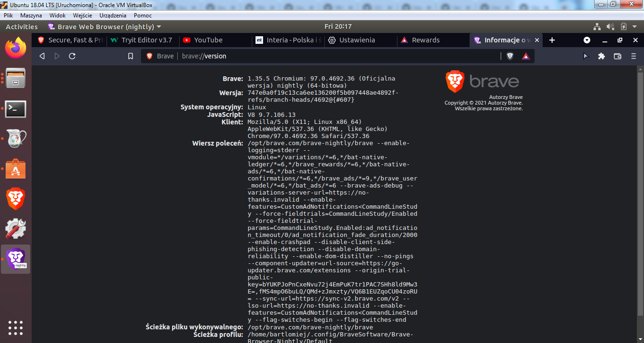Screen dimensions: 644x343
Task: Open the Urządzenia menu in VirtualBox
Action: [113, 15]
